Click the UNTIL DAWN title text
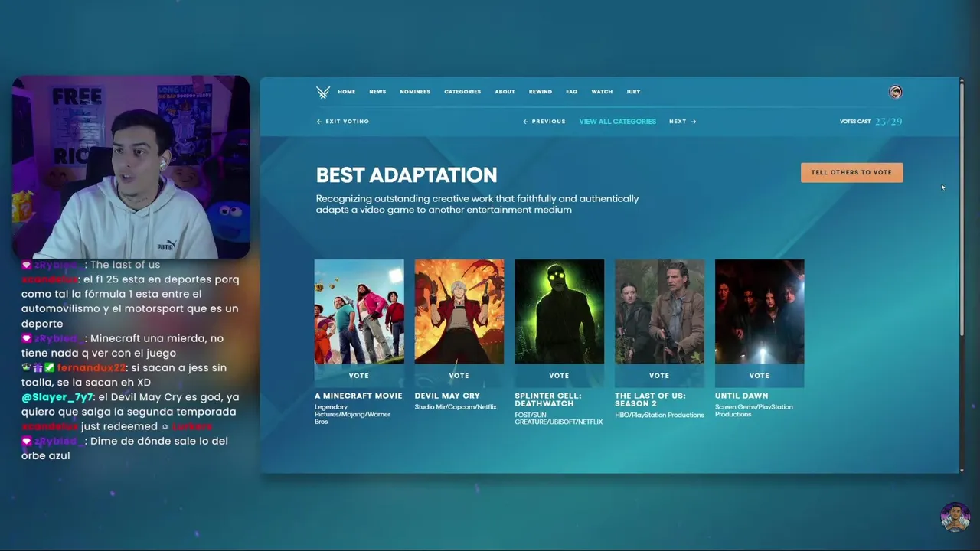 (x=742, y=396)
